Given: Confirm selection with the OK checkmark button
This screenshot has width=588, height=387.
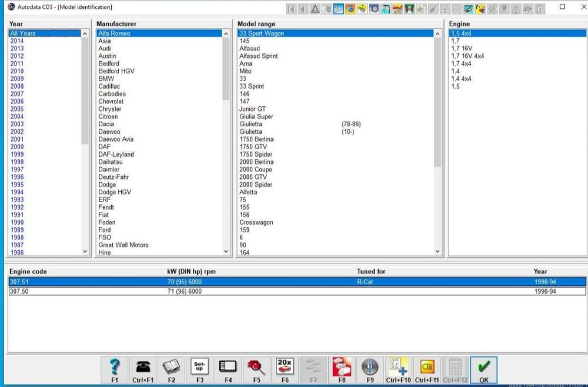Looking at the screenshot, I should click(483, 369).
